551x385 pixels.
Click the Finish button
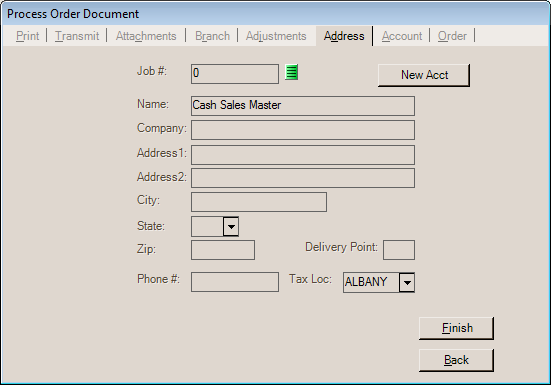click(x=456, y=328)
